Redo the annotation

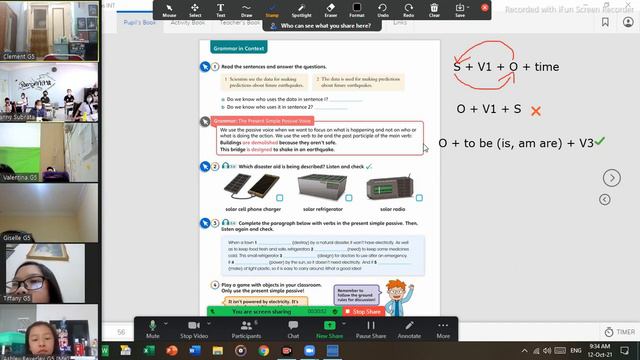click(x=409, y=10)
